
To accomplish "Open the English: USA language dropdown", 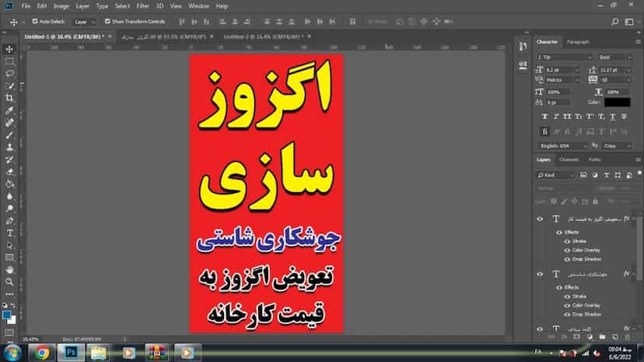I will (562, 146).
